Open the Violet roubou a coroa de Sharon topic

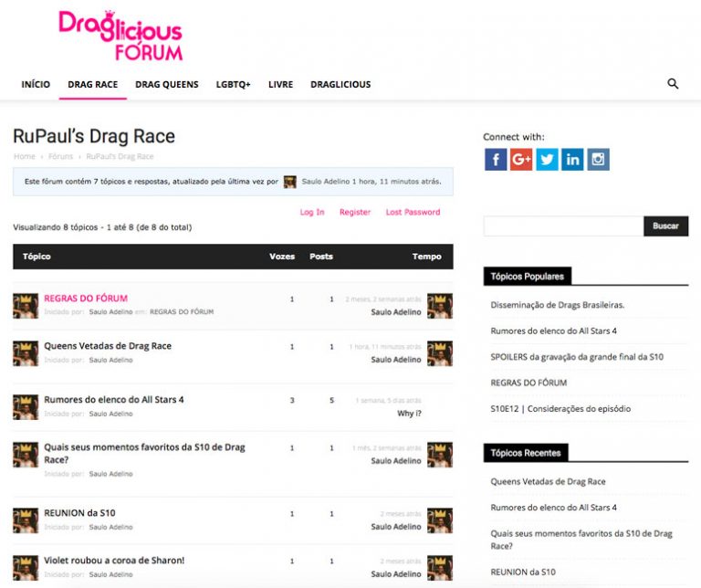(114, 561)
